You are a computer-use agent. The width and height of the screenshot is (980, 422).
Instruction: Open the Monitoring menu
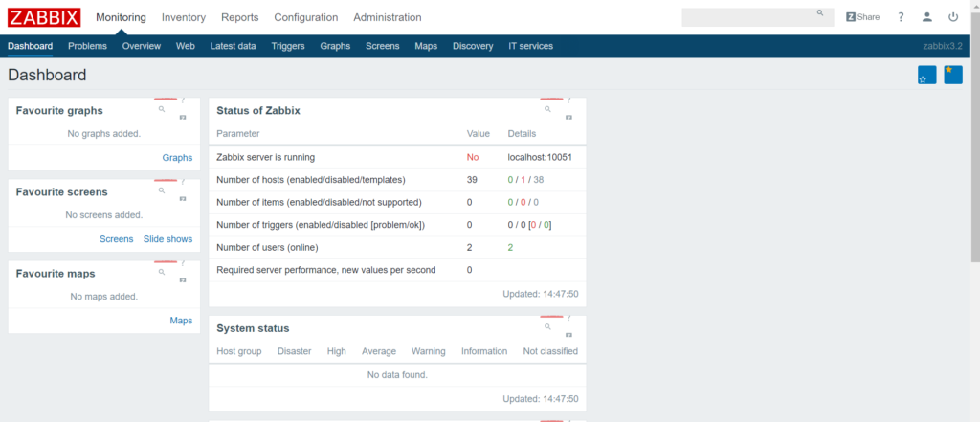(x=121, y=17)
